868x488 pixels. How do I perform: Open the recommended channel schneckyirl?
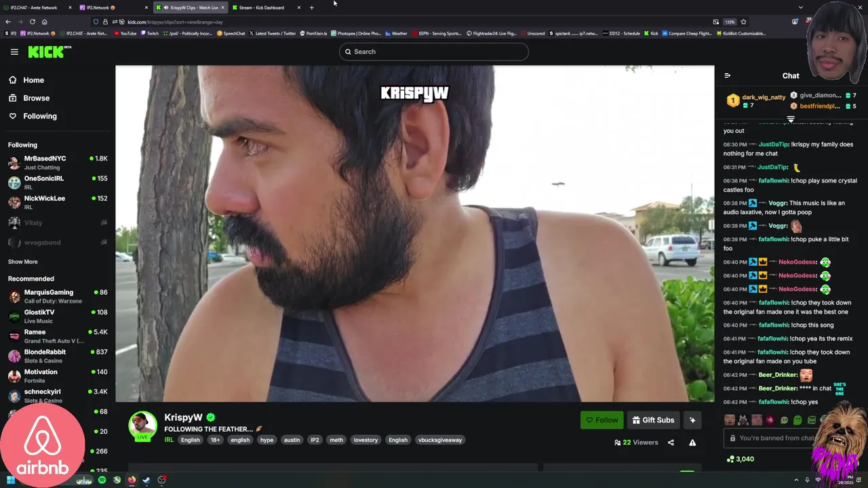[58, 395]
